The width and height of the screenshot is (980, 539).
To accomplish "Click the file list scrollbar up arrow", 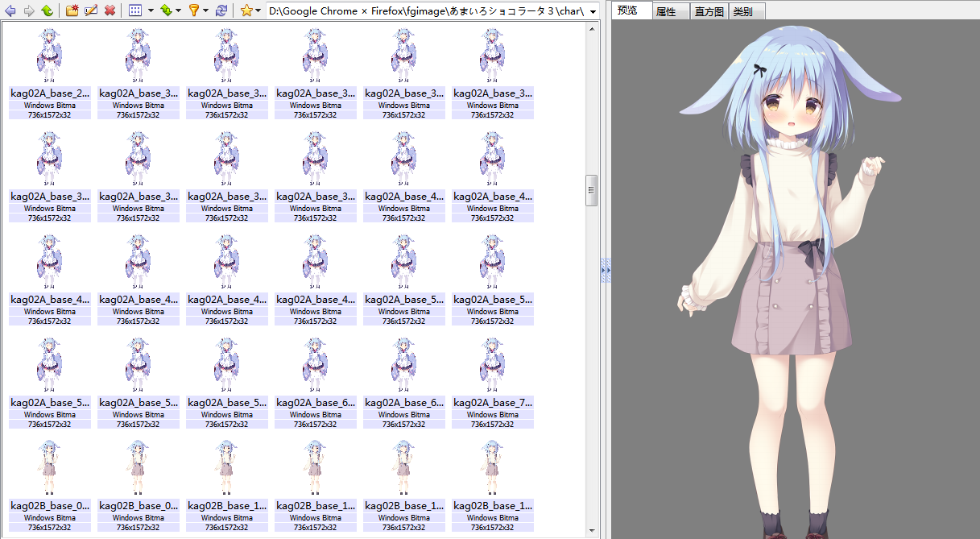I will 592,28.
